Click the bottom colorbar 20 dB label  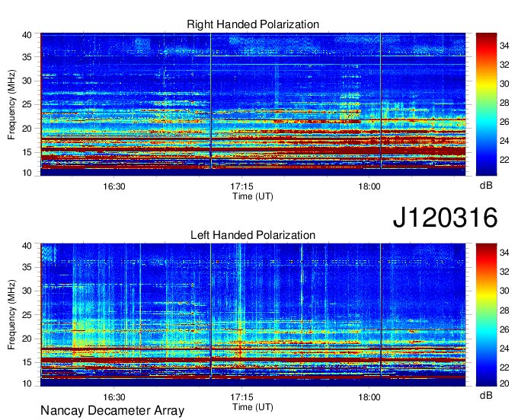coord(504,383)
